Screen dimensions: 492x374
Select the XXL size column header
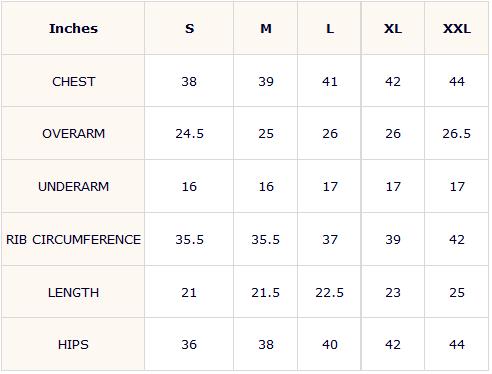click(457, 28)
